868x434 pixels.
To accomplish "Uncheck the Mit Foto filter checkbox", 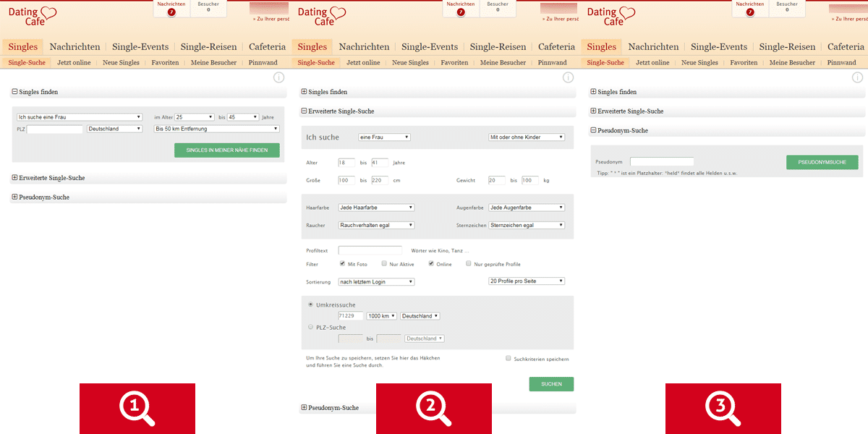I will [342, 264].
